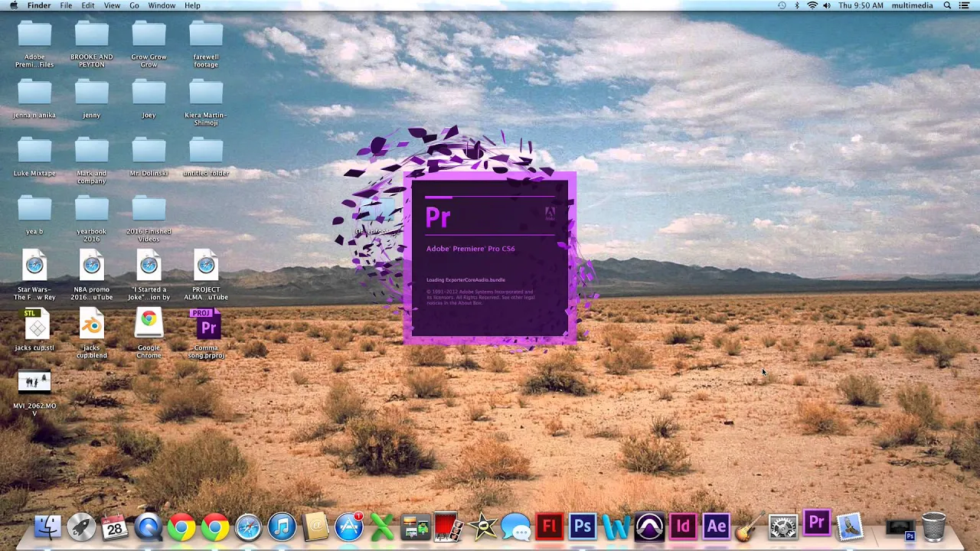The image size is (980, 551).
Task: Open the Contacts address book icon
Action: coord(315,527)
